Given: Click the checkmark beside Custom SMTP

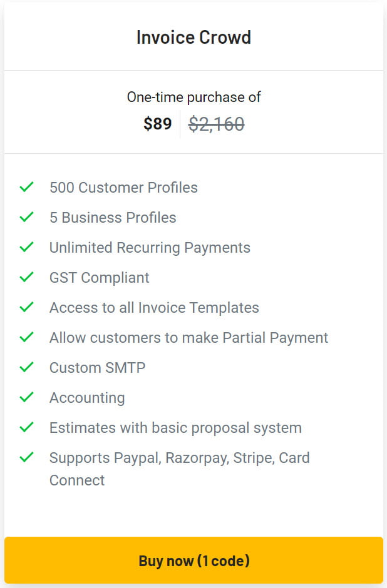Looking at the screenshot, I should 26,366.
